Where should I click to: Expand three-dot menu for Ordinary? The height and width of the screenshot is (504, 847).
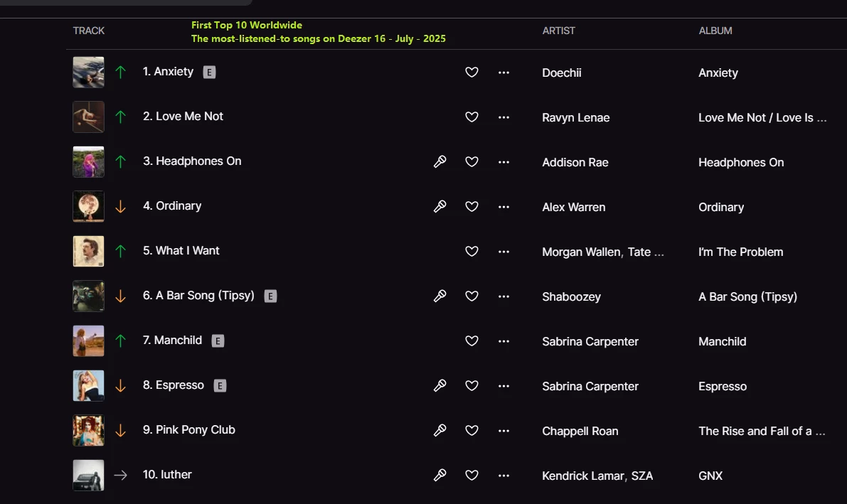pyautogui.click(x=504, y=207)
